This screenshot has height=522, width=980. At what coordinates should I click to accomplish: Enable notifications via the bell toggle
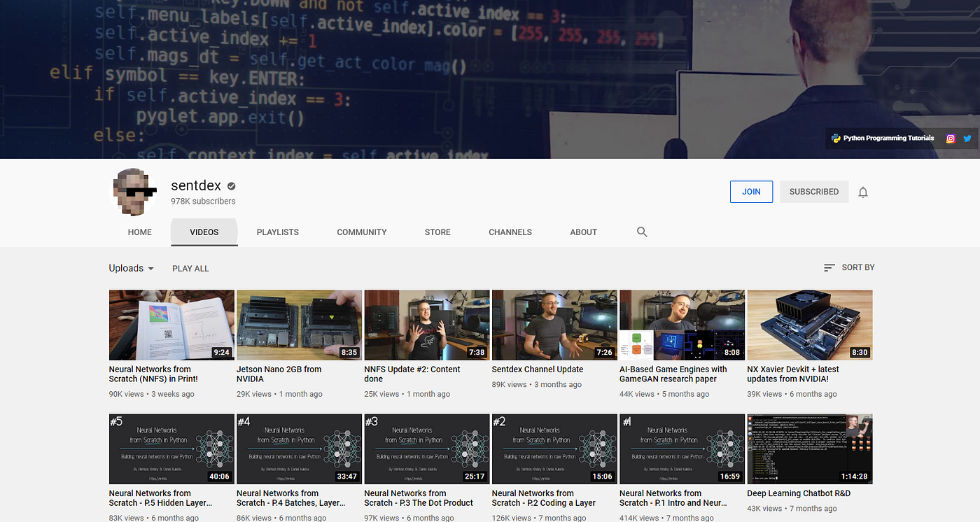[x=863, y=192]
